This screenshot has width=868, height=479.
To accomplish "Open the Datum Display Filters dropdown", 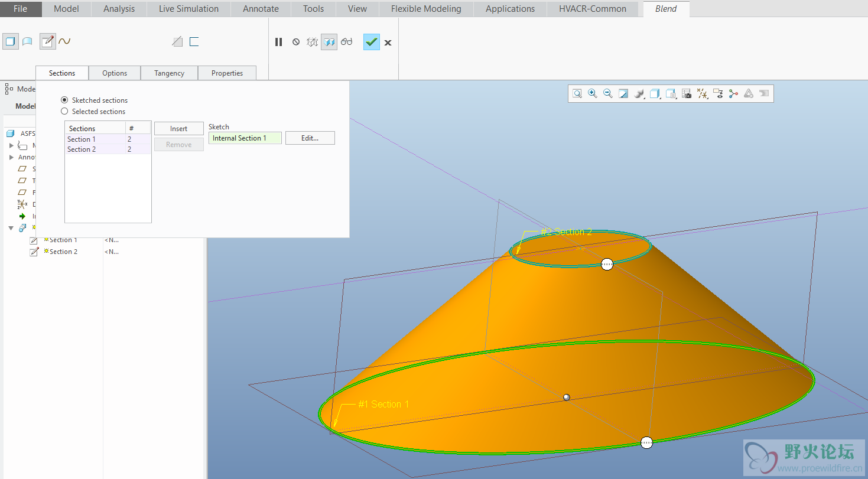I will pyautogui.click(x=702, y=93).
